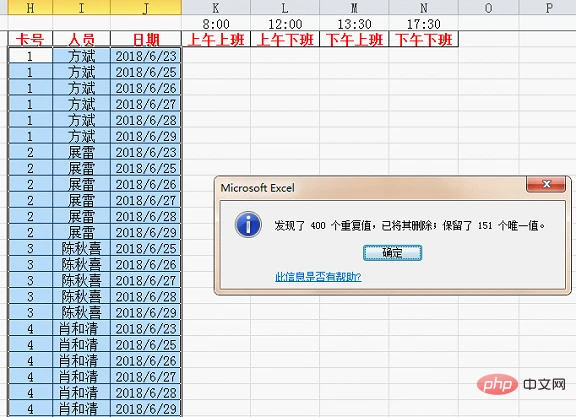Select column P header
This screenshot has height=417, width=576.
pyautogui.click(x=548, y=7)
